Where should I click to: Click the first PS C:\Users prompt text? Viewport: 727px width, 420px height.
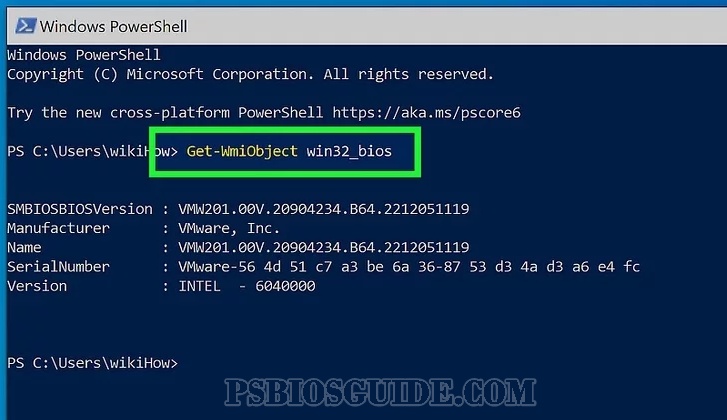point(92,152)
